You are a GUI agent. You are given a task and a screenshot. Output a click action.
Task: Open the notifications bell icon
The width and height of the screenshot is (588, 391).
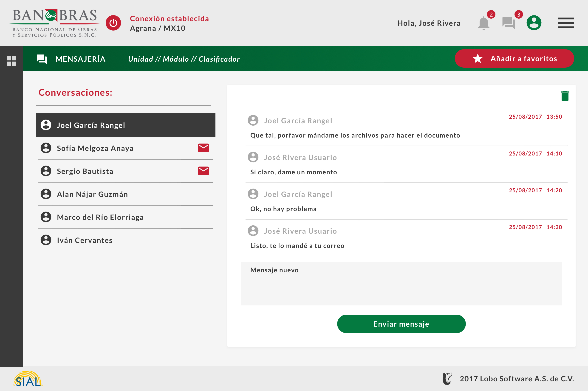[483, 23]
